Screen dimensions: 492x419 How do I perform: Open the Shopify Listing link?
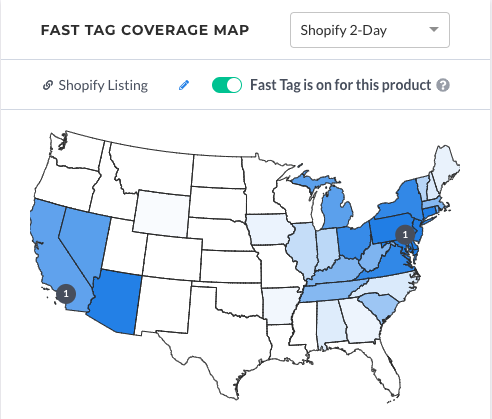point(103,85)
